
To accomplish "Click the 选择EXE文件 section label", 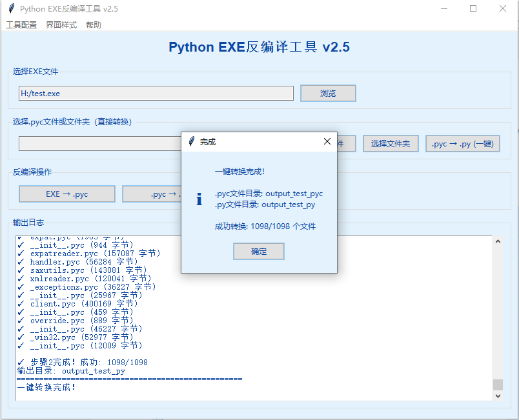I will click(x=36, y=72).
